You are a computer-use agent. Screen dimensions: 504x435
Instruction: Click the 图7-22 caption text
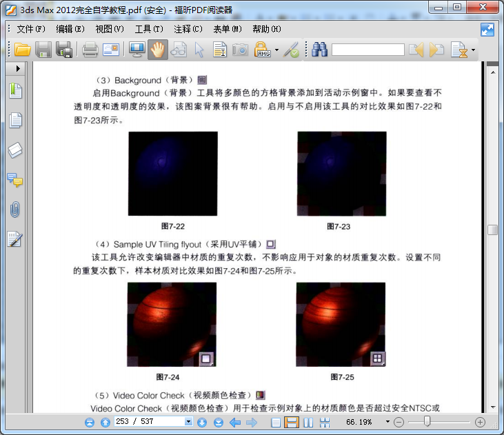pyautogui.click(x=173, y=226)
